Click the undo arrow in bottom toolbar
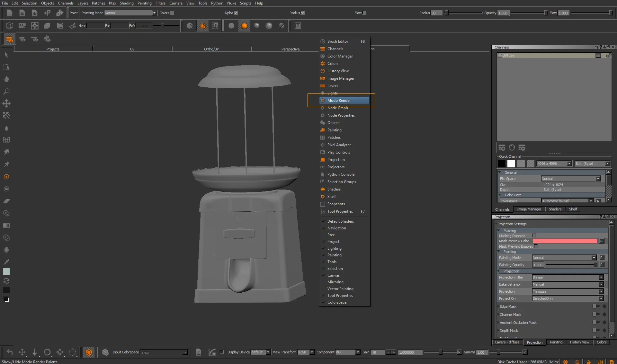617x364 pixels. 10,352
